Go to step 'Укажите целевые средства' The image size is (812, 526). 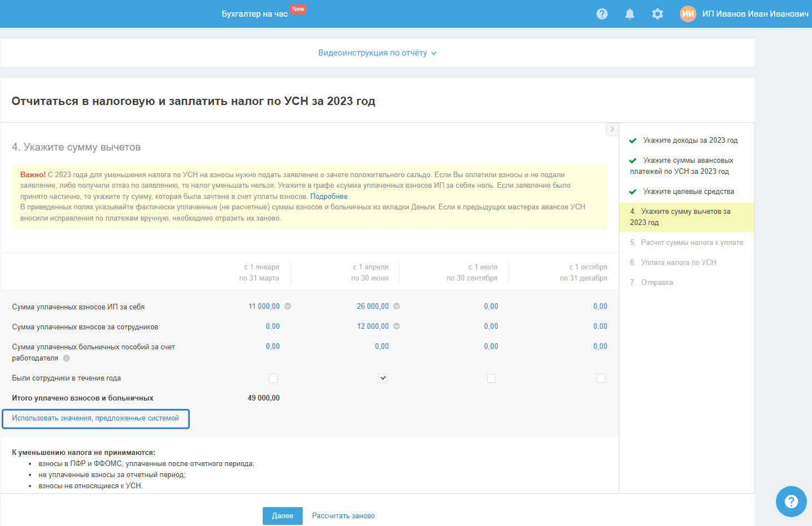(x=689, y=192)
